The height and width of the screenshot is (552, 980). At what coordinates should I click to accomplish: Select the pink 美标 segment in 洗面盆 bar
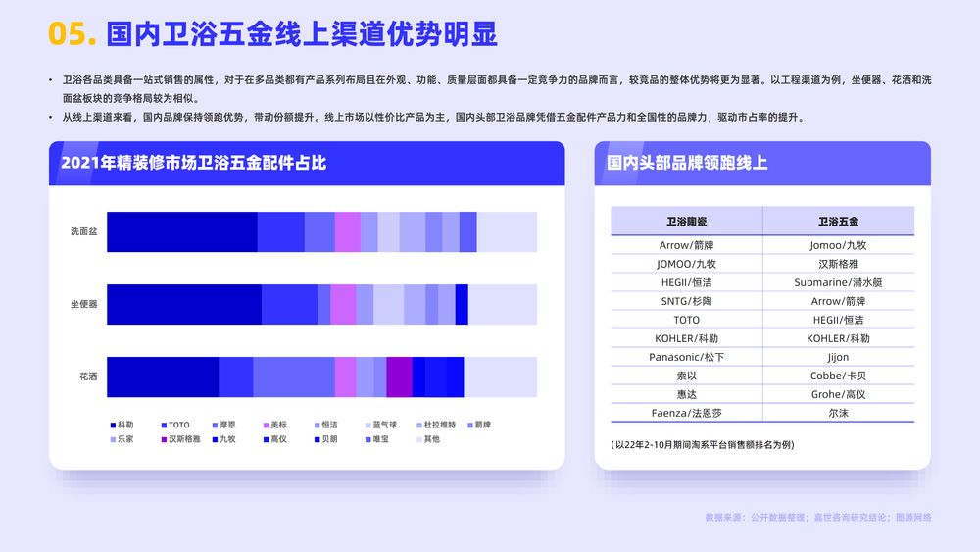tap(348, 232)
